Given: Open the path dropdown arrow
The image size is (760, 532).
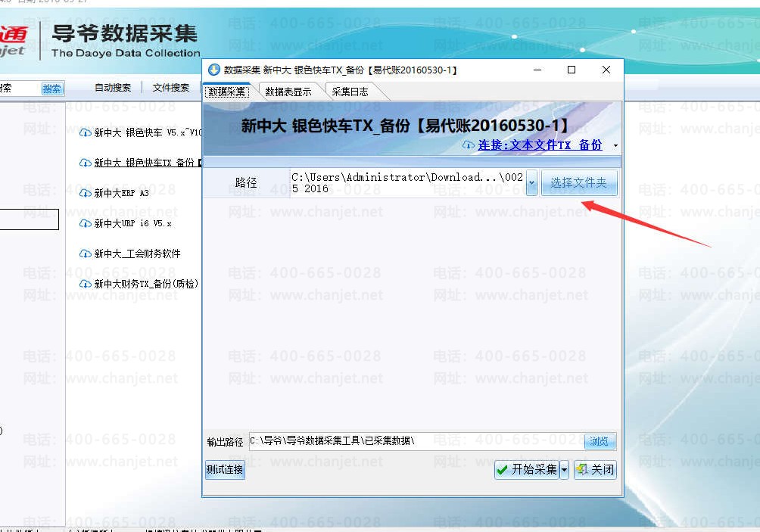Looking at the screenshot, I should coord(531,182).
